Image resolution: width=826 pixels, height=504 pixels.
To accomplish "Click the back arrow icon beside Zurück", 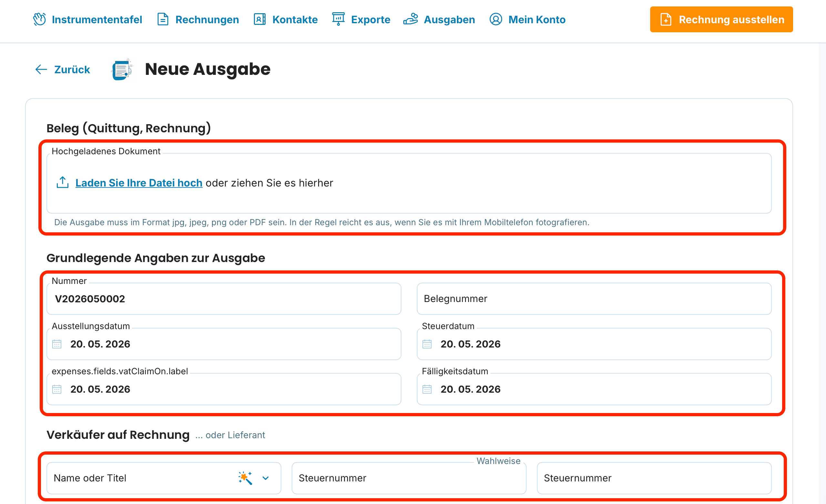I will click(x=41, y=69).
